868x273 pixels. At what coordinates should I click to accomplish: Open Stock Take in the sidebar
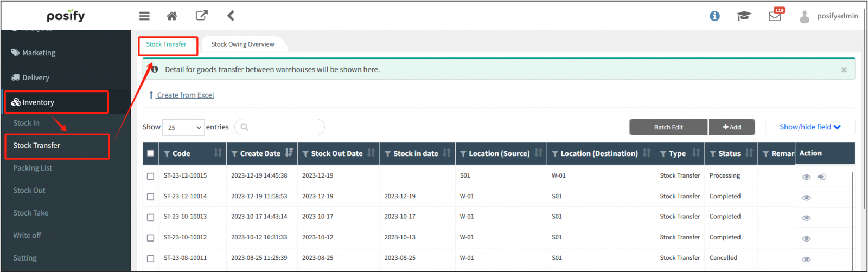coord(31,213)
